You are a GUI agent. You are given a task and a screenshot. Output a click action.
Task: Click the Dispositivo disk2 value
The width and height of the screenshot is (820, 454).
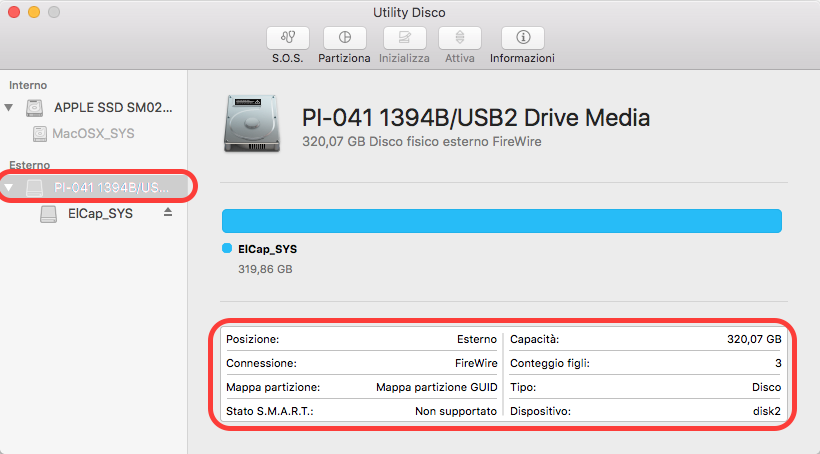pyautogui.click(x=767, y=412)
